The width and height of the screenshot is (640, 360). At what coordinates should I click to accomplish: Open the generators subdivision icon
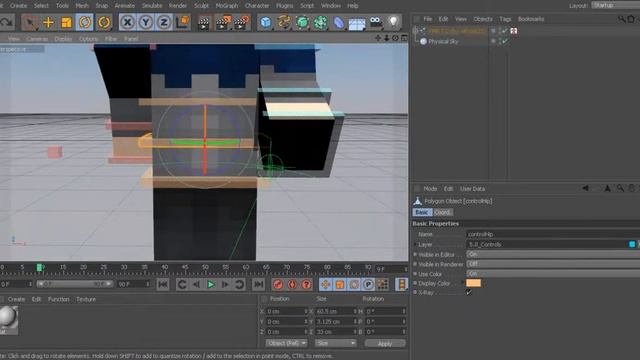pyautogui.click(x=302, y=22)
